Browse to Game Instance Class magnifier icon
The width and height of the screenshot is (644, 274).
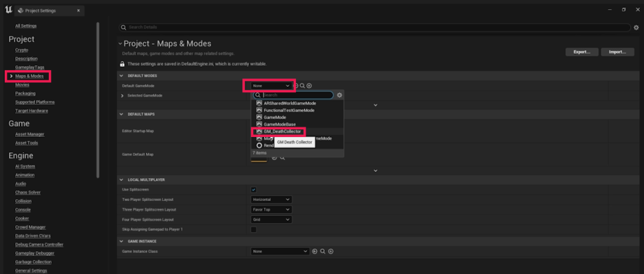323,251
